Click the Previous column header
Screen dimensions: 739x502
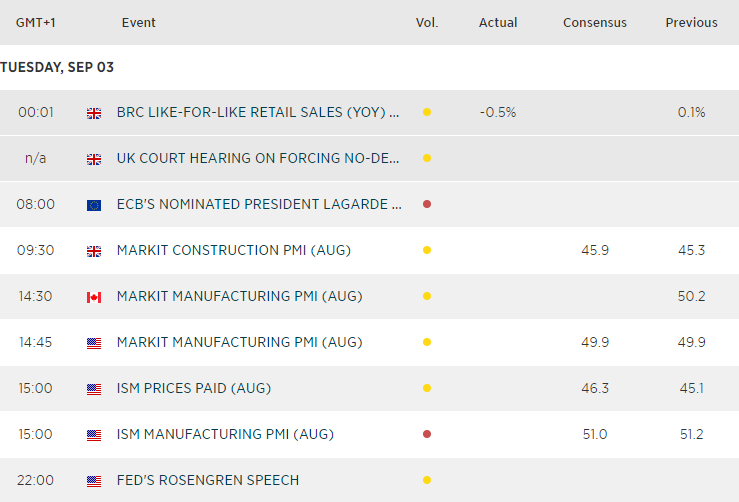[691, 23]
